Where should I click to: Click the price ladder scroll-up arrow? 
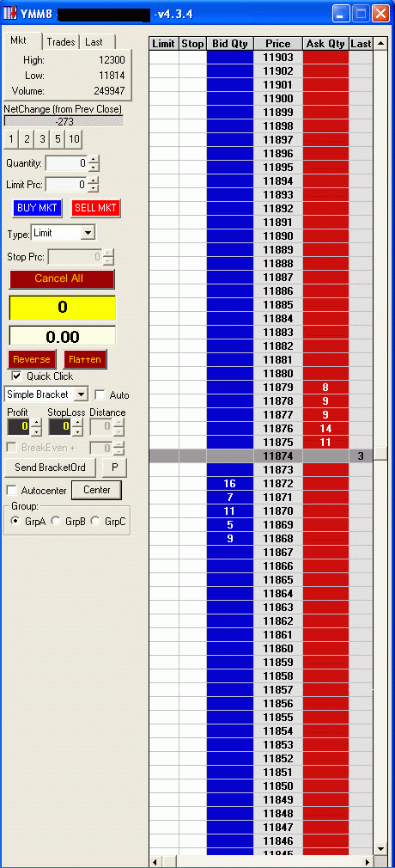point(380,44)
